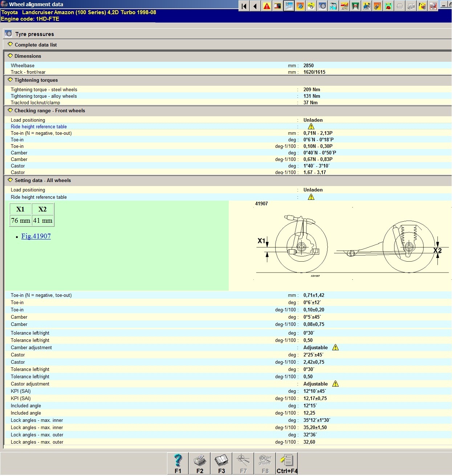The image size is (452, 476).
Task: Collapse the Dimensions section
Action: [x=10, y=56]
